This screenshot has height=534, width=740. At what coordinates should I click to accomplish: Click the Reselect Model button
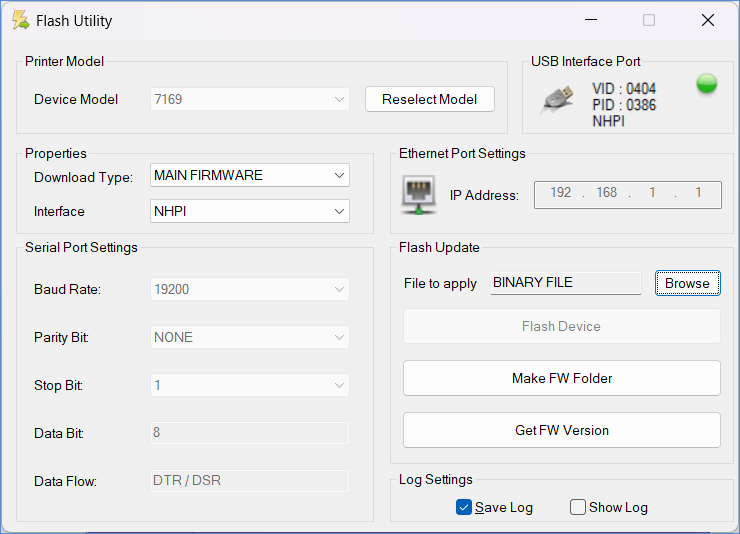pyautogui.click(x=429, y=99)
